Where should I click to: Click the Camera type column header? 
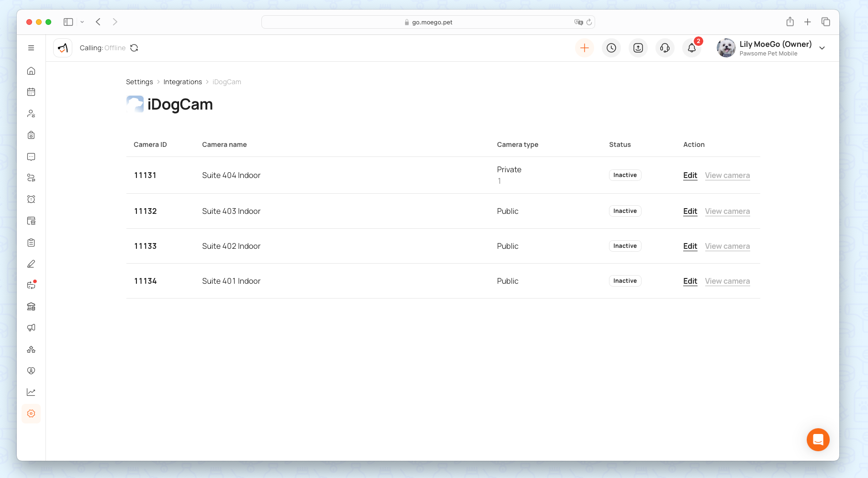[x=518, y=145]
